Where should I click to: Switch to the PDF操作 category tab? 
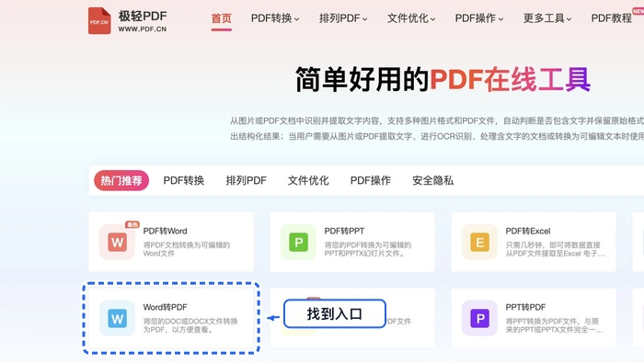tap(371, 180)
